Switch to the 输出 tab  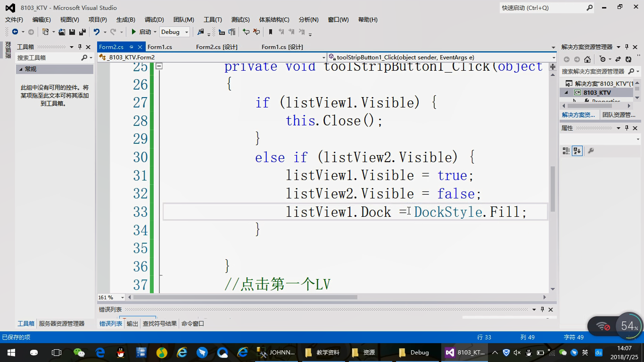(x=132, y=323)
